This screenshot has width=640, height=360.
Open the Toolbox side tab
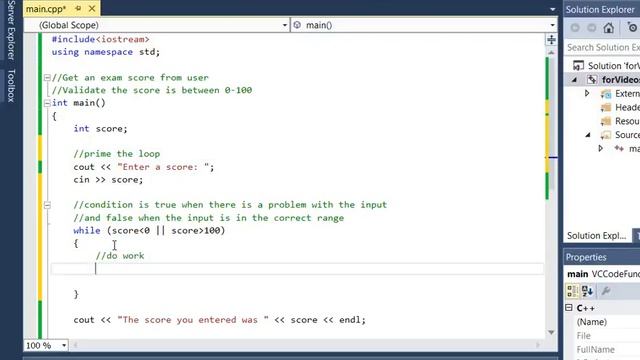[x=11, y=86]
